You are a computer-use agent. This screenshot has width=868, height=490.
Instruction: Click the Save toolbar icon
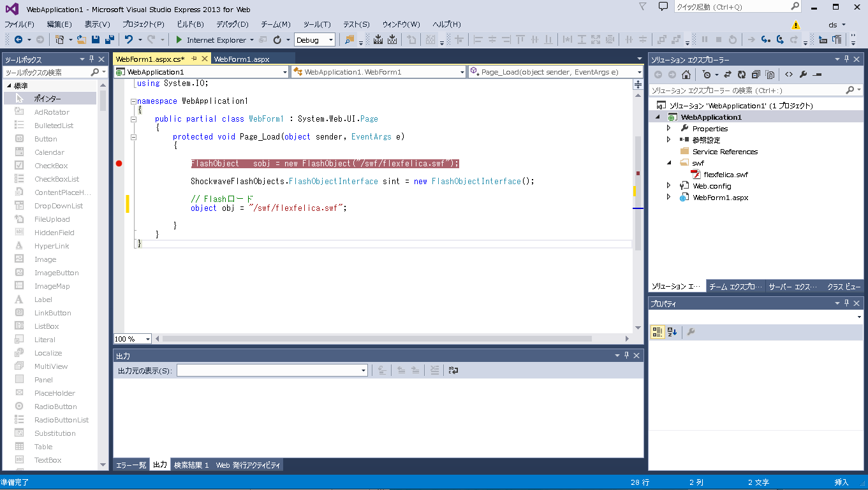click(95, 39)
